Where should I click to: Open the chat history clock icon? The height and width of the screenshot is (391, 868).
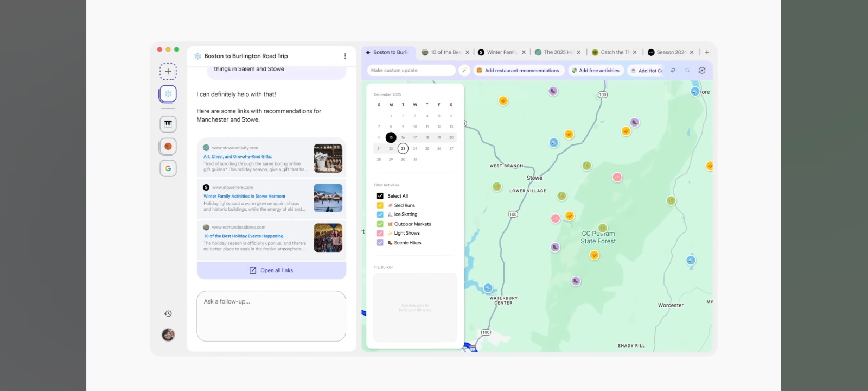[168, 313]
